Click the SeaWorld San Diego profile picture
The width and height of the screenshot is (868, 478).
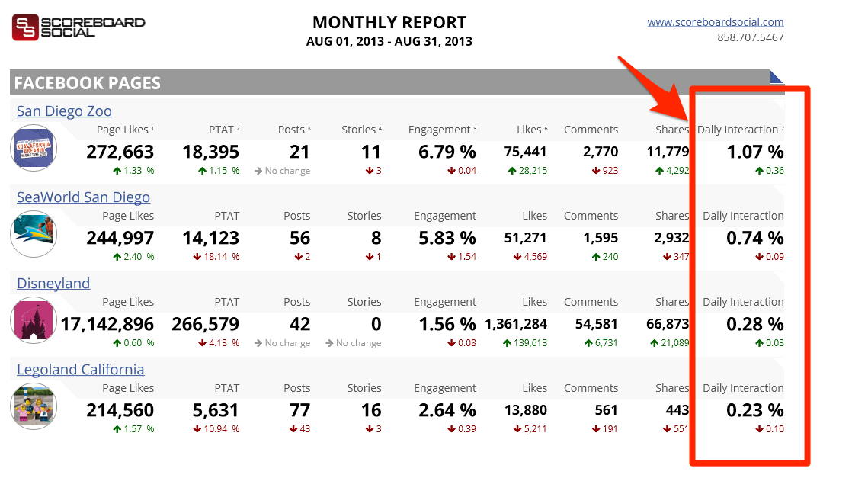pos(34,234)
